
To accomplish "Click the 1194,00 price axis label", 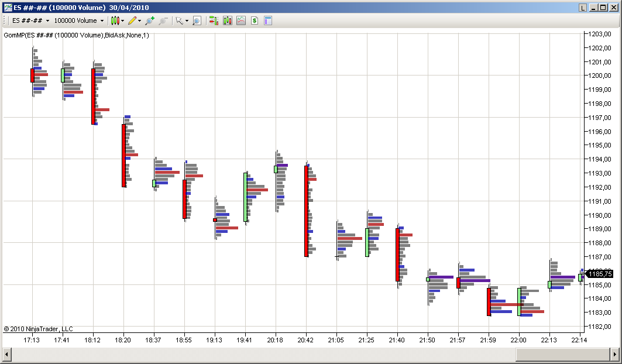I will click(600, 159).
